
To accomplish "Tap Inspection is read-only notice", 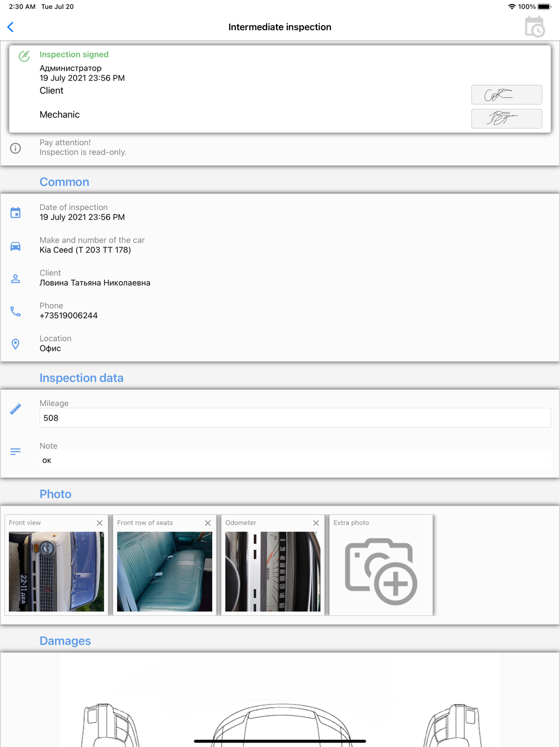I will click(83, 152).
